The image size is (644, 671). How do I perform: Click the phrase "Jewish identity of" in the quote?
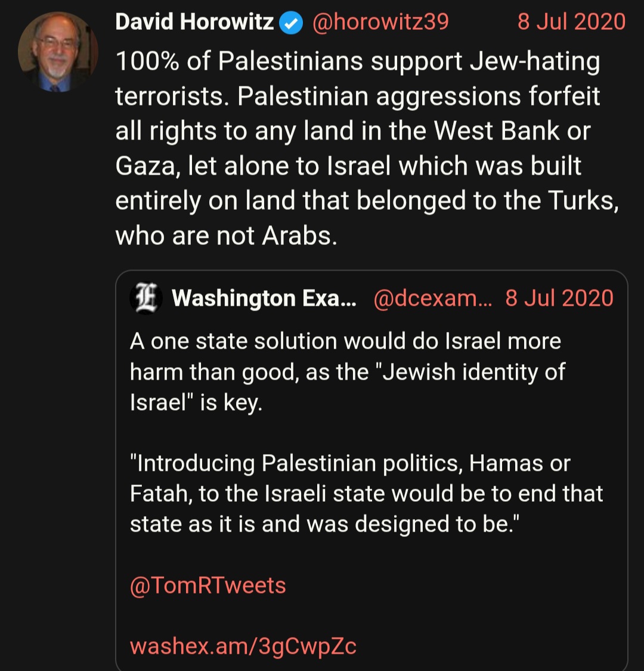pos(473,372)
